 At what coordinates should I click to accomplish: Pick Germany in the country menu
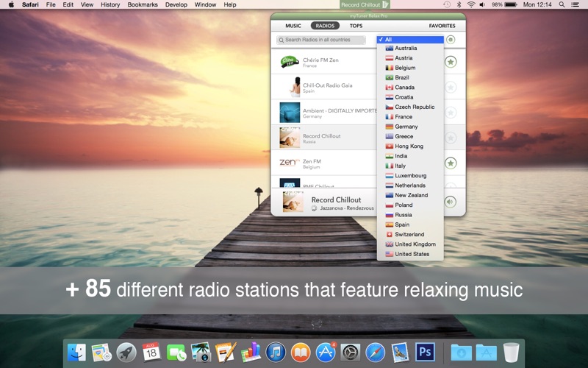pyautogui.click(x=410, y=127)
